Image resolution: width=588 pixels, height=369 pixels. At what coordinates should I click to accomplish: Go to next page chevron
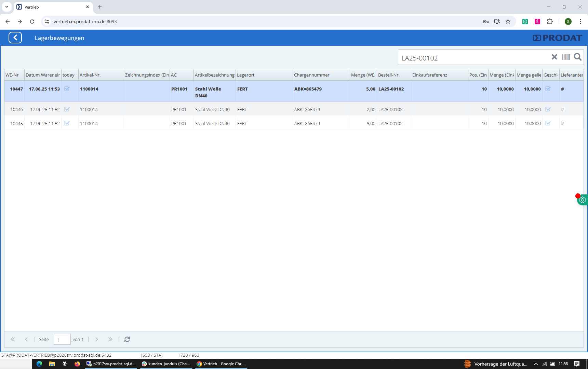click(x=97, y=339)
